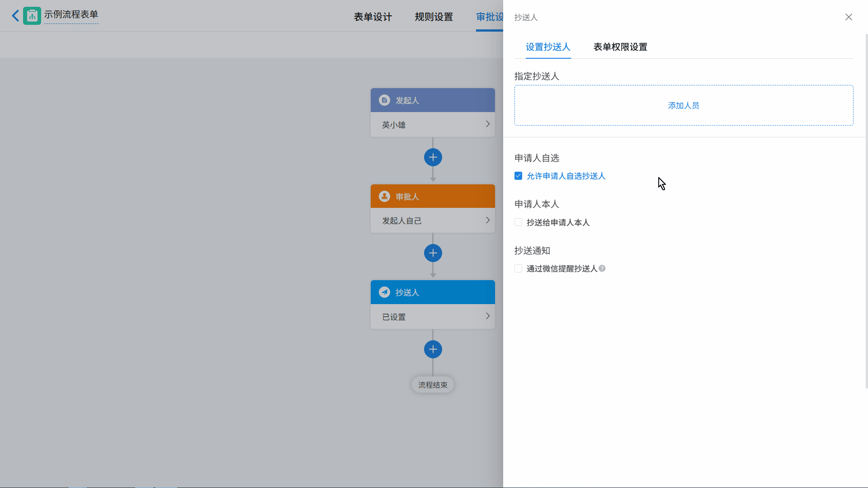This screenshot has width=868, height=488.
Task: Expand 发起人自己 approver chevron
Action: 487,221
